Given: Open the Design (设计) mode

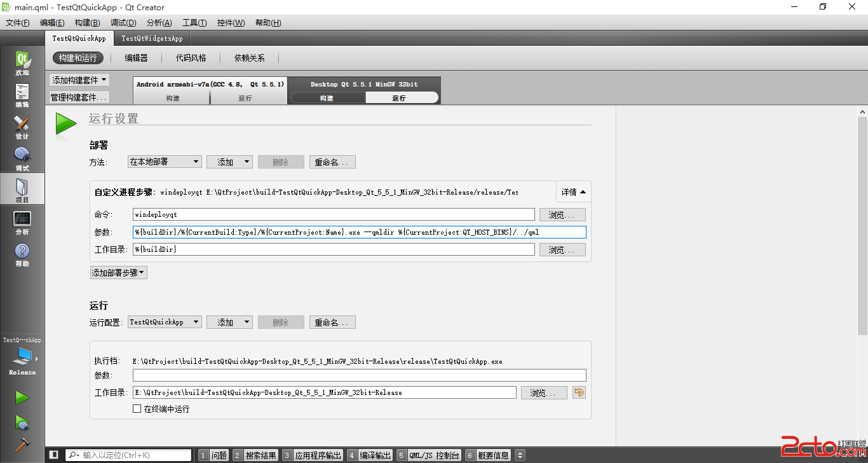Looking at the screenshot, I should [x=22, y=127].
